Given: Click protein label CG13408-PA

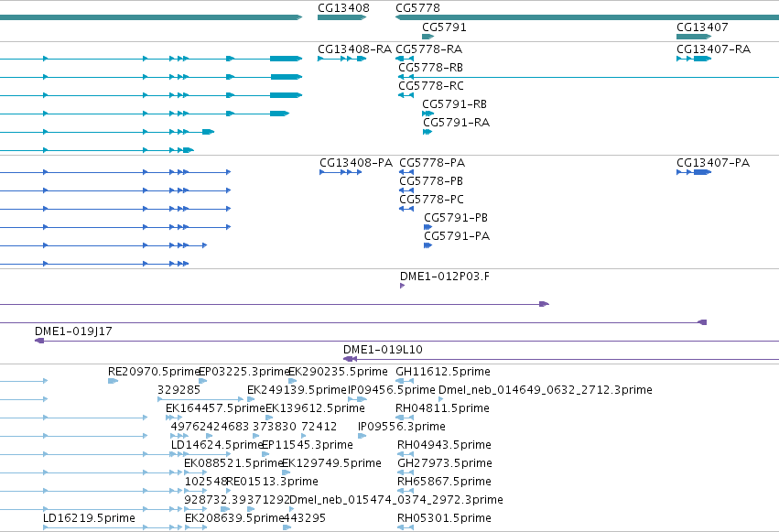Looking at the screenshot, I should (x=356, y=163).
